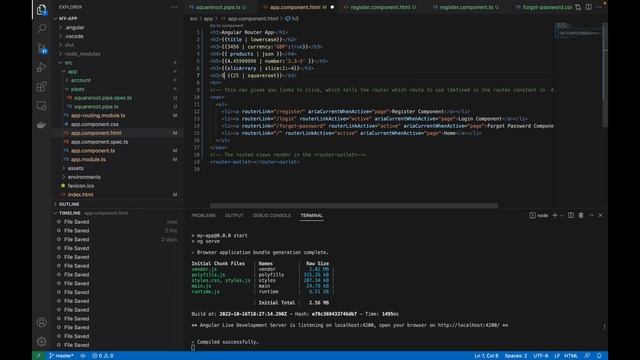640x360 pixels.
Task: Open Explorer's more actions ellipsis
Action: [174, 7]
